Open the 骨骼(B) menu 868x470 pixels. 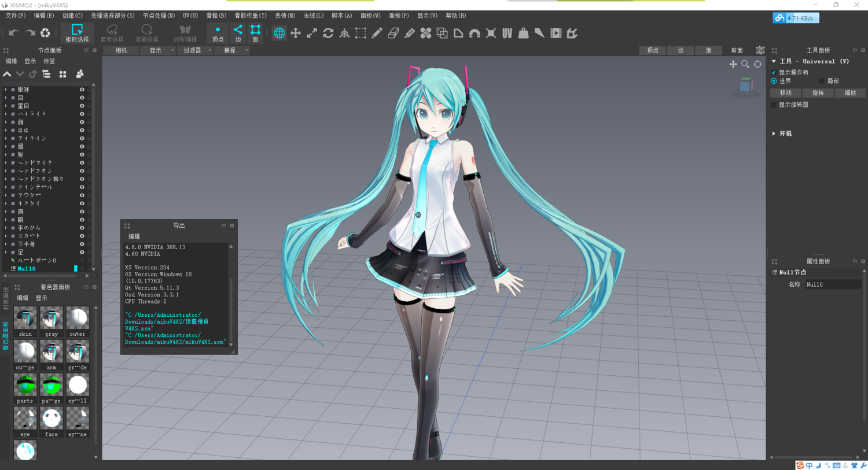point(216,16)
